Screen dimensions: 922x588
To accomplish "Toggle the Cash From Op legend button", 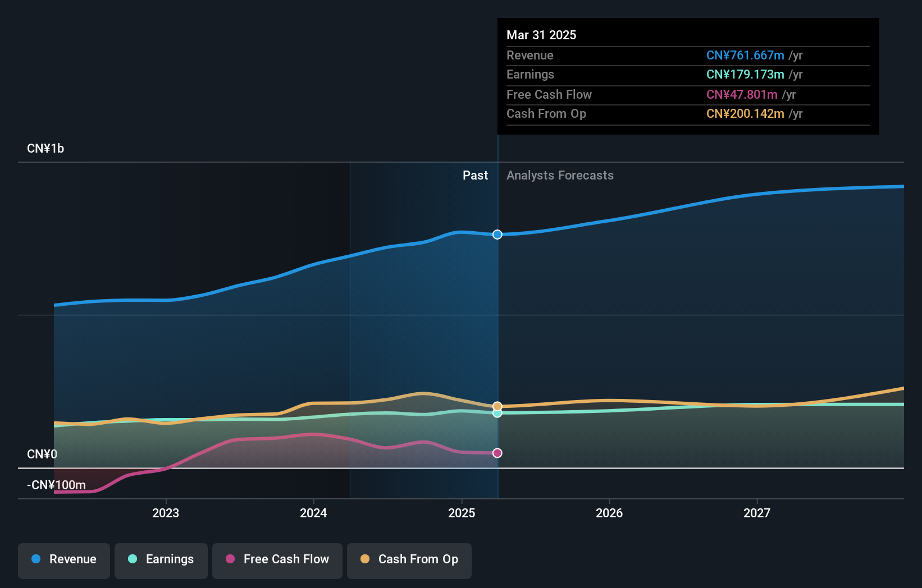I will click(x=409, y=561).
